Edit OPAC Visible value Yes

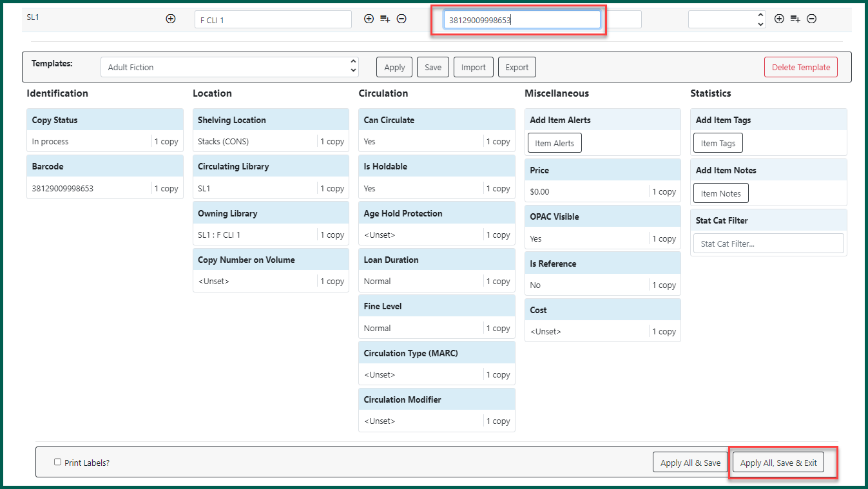603,238
